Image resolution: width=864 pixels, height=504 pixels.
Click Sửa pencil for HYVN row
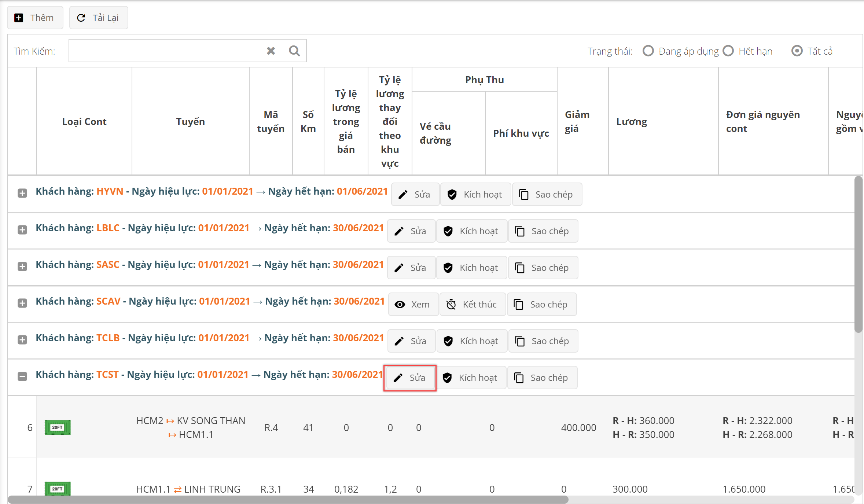[x=403, y=194]
